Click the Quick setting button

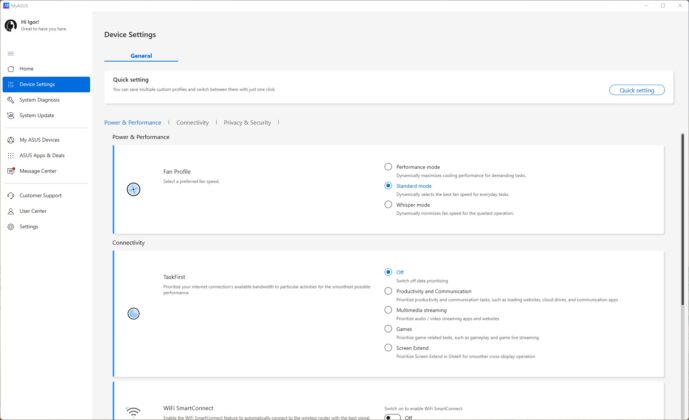pyautogui.click(x=637, y=90)
